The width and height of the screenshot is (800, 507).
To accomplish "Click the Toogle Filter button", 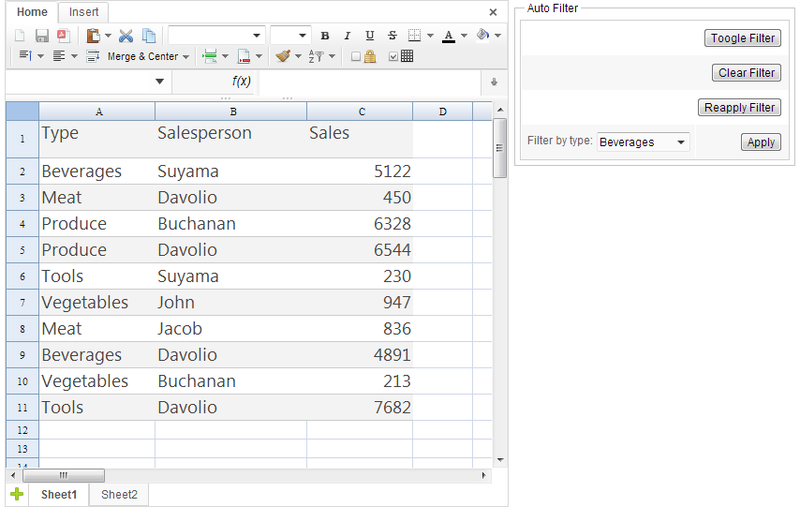I will 742,38.
